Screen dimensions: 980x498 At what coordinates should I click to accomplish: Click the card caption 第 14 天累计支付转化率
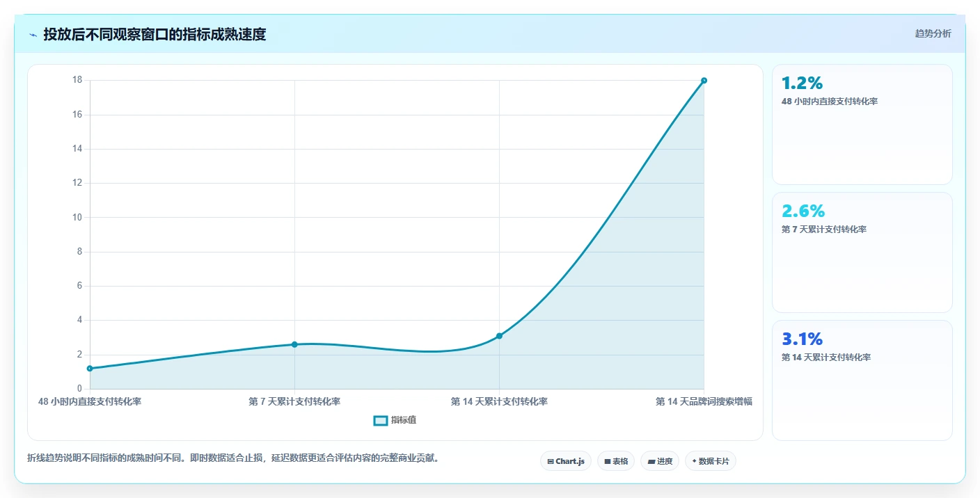coord(826,358)
